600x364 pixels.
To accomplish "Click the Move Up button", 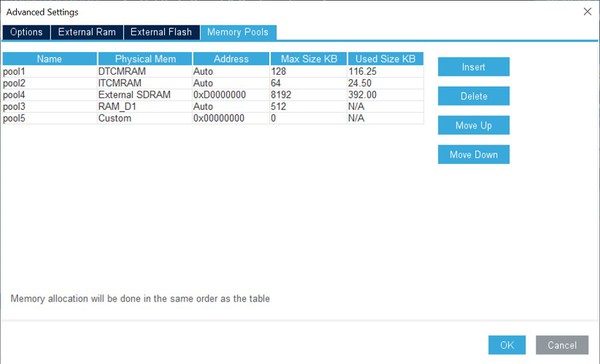I will coord(473,125).
